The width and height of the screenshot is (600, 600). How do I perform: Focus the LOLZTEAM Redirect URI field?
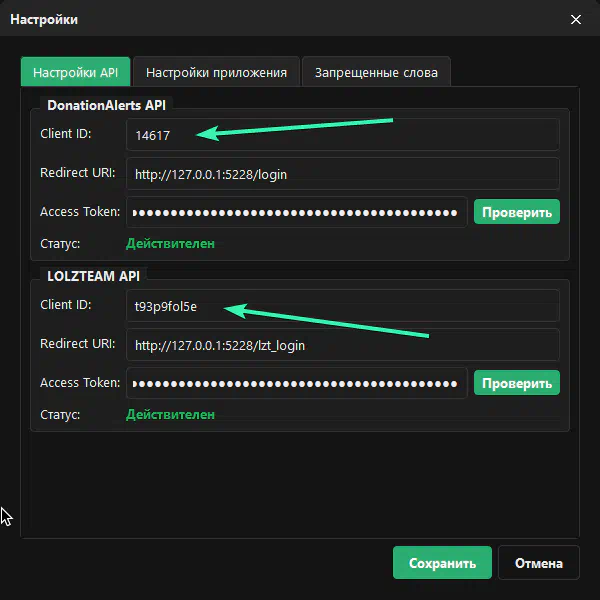tap(342, 345)
